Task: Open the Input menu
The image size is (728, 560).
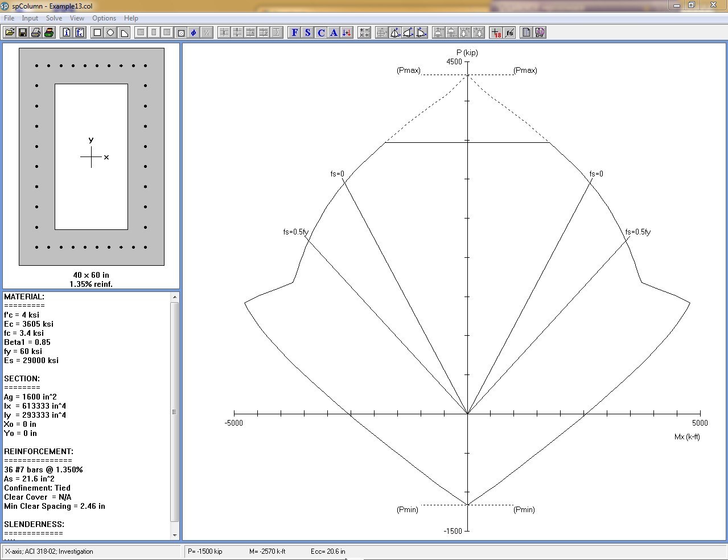Action: tap(30, 18)
